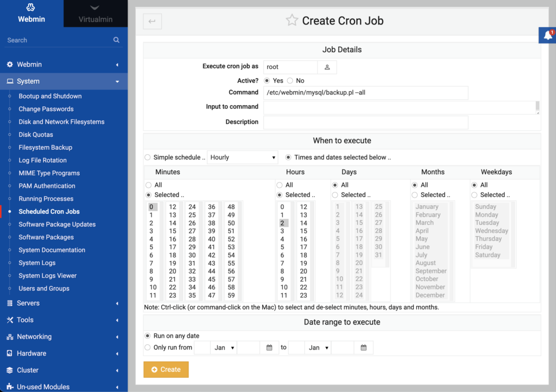Click the Networking icon in sidebar
Image resolution: width=556 pixels, height=392 pixels.
[x=9, y=337]
